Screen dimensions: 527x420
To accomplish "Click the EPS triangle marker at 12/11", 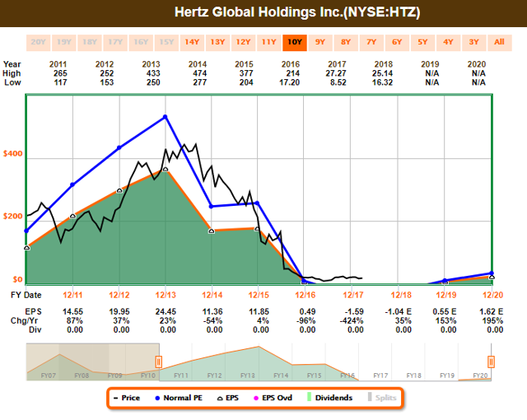I will click(72, 216).
